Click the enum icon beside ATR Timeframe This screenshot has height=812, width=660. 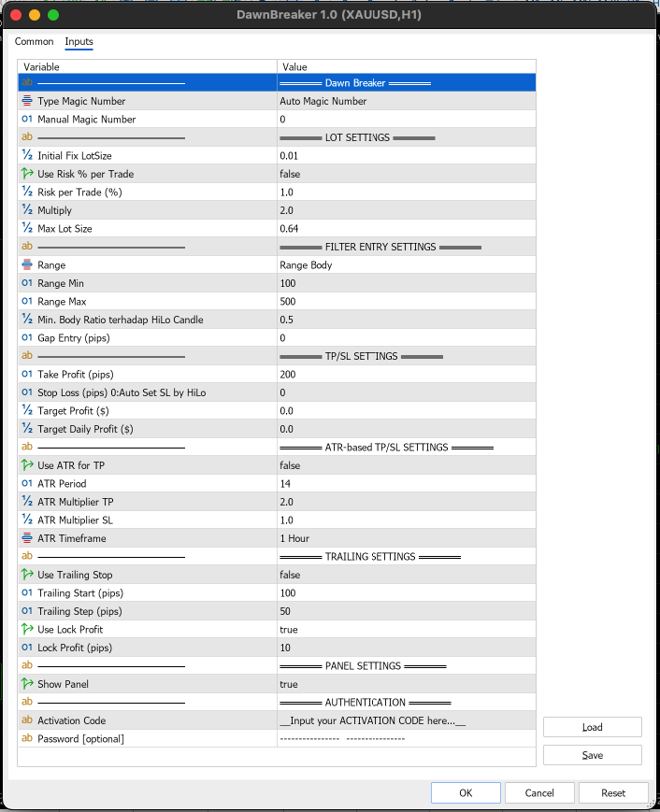(x=27, y=538)
